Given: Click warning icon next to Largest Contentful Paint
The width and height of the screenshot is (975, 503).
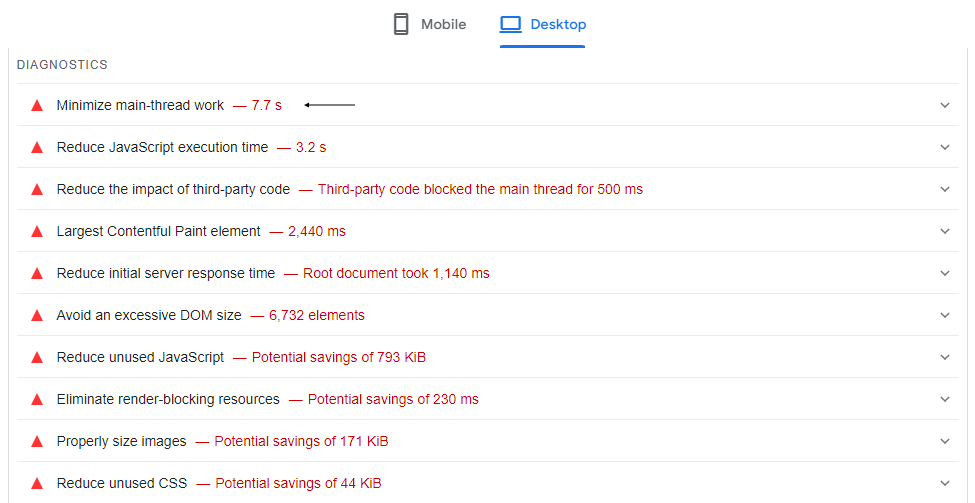Looking at the screenshot, I should click(37, 231).
